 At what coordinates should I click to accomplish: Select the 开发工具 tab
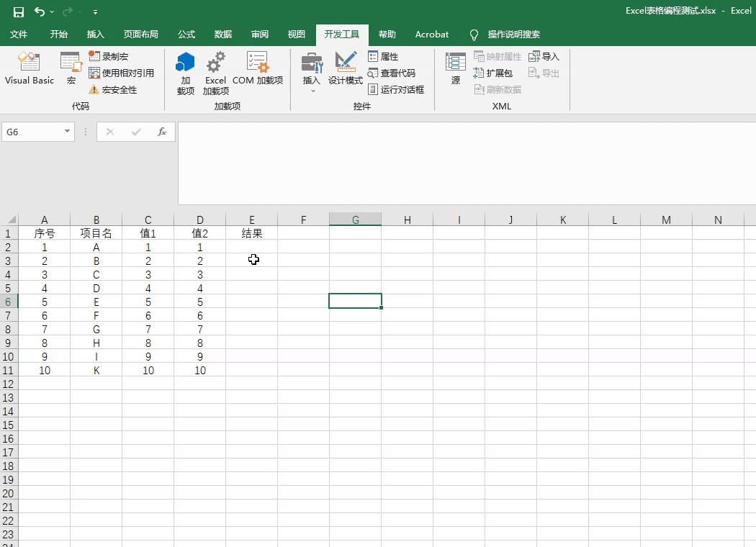(342, 35)
